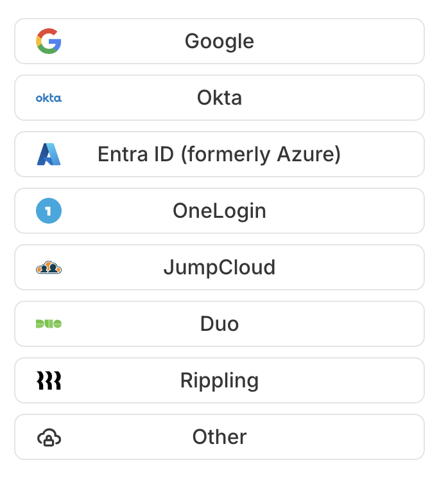Screen dimensions: 448x487
Task: Click the Google "G" logo icon
Action: pyautogui.click(x=49, y=41)
